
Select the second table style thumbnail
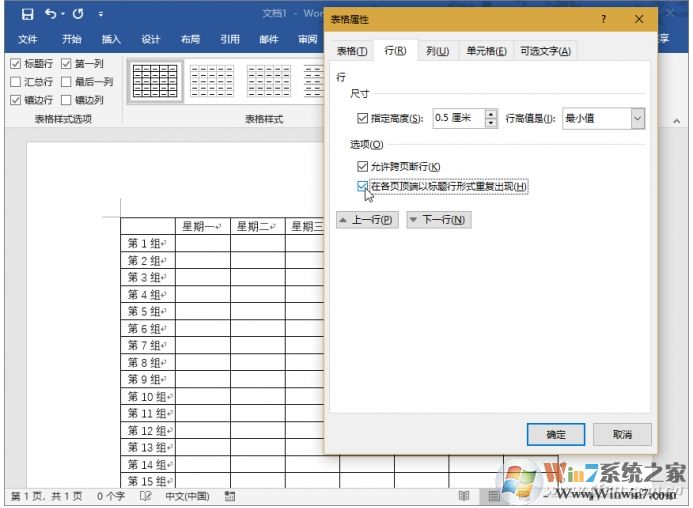(x=212, y=81)
